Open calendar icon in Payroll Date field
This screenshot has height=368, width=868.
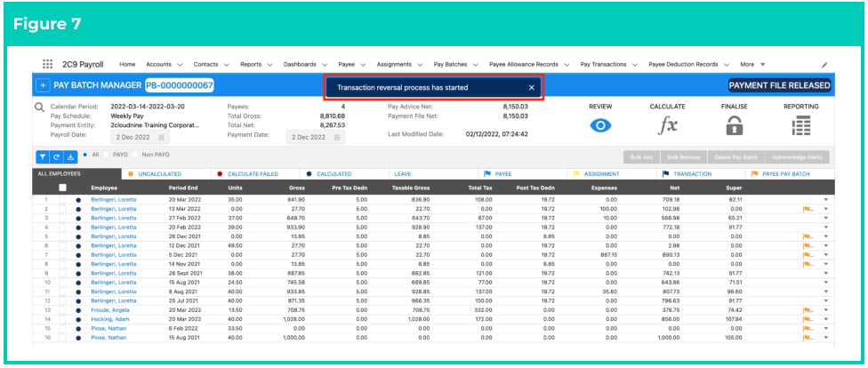tap(161, 137)
